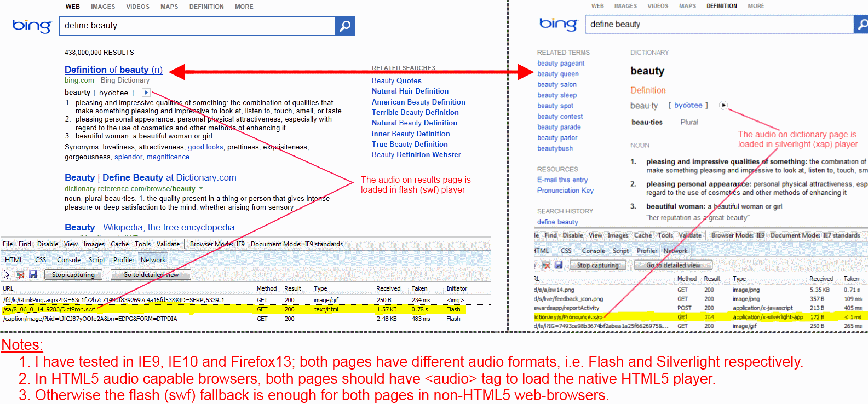This screenshot has height=404, width=868.
Task: Click the Bing logo on the left page
Action: pyautogui.click(x=32, y=26)
